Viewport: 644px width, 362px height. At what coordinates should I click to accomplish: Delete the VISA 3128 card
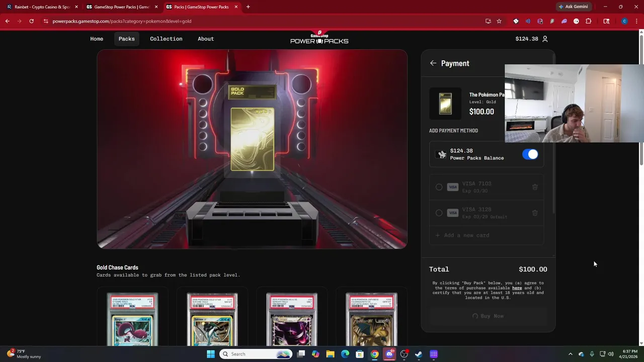tap(535, 213)
